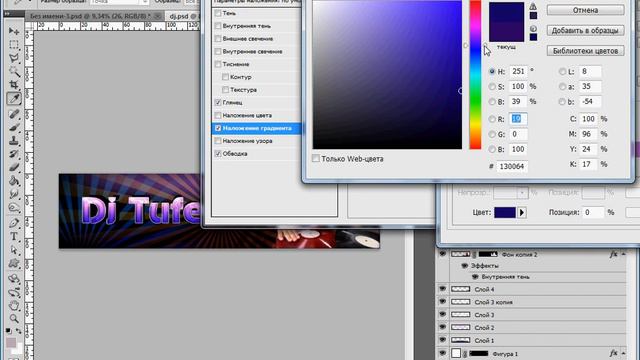Select the Hand tool
The image size is (640, 360).
pos(13,305)
